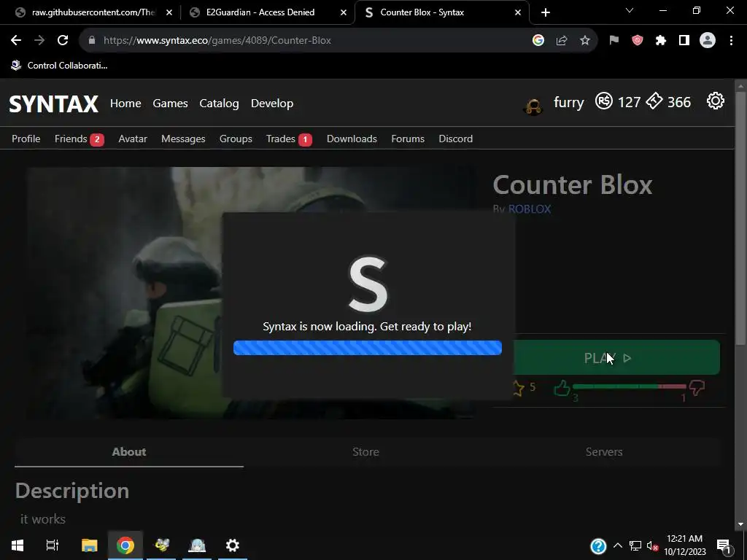Click the Chrome taskbar icon
Image resolution: width=747 pixels, height=560 pixels.
(125, 545)
